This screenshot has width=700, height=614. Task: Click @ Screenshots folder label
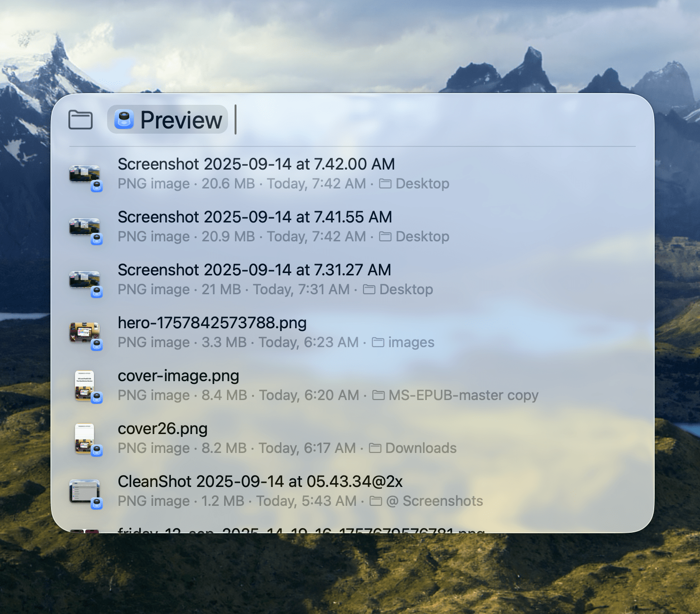point(427,501)
